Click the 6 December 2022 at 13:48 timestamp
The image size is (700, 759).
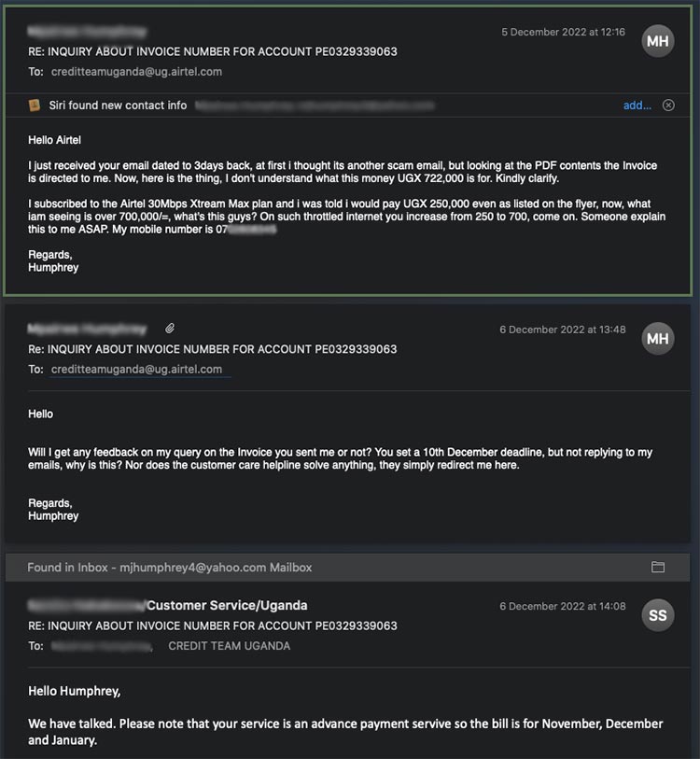point(563,330)
